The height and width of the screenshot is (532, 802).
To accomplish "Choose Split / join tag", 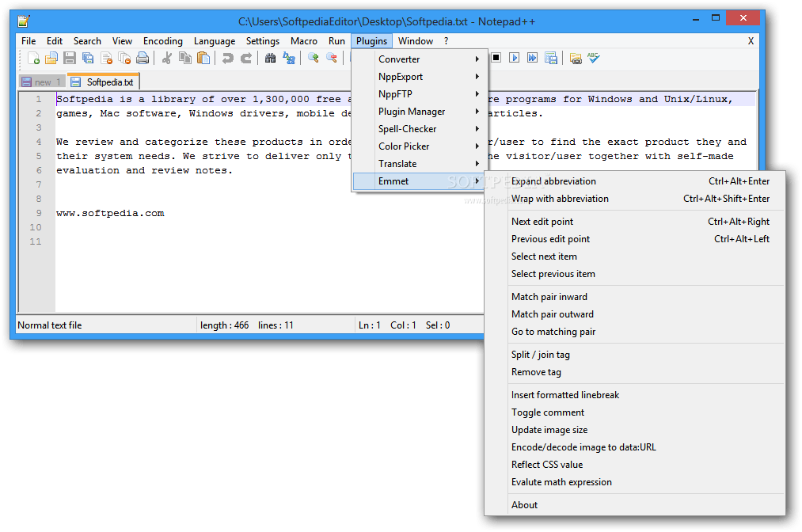I will pyautogui.click(x=635, y=355).
